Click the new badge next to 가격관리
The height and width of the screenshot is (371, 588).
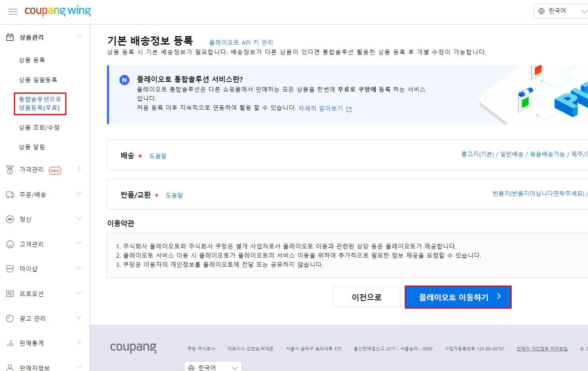coord(55,171)
